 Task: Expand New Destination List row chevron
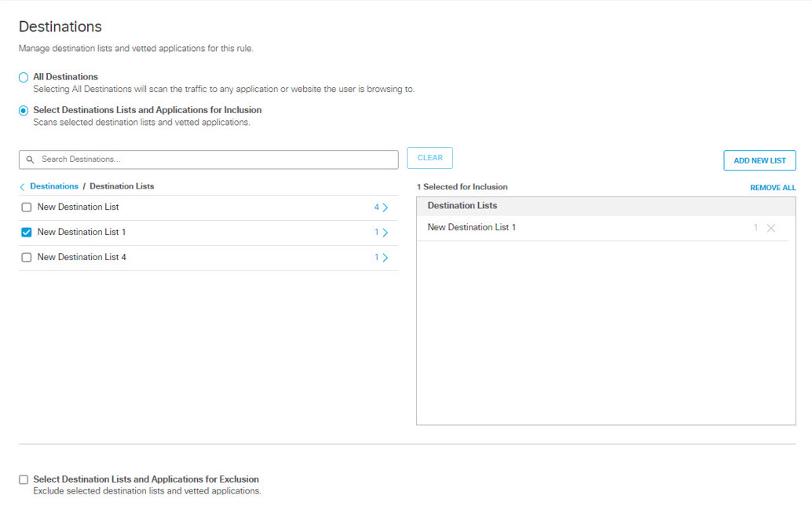click(386, 207)
